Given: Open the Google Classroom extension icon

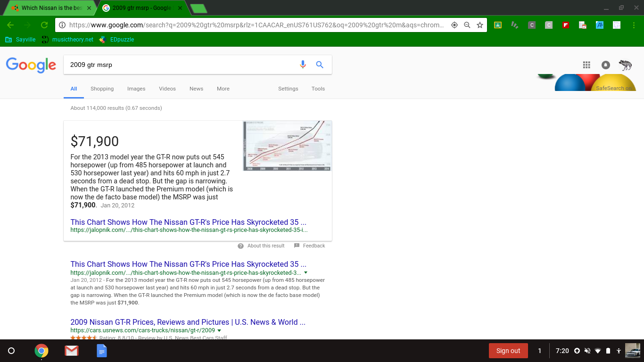Looking at the screenshot, I should coord(497,25).
